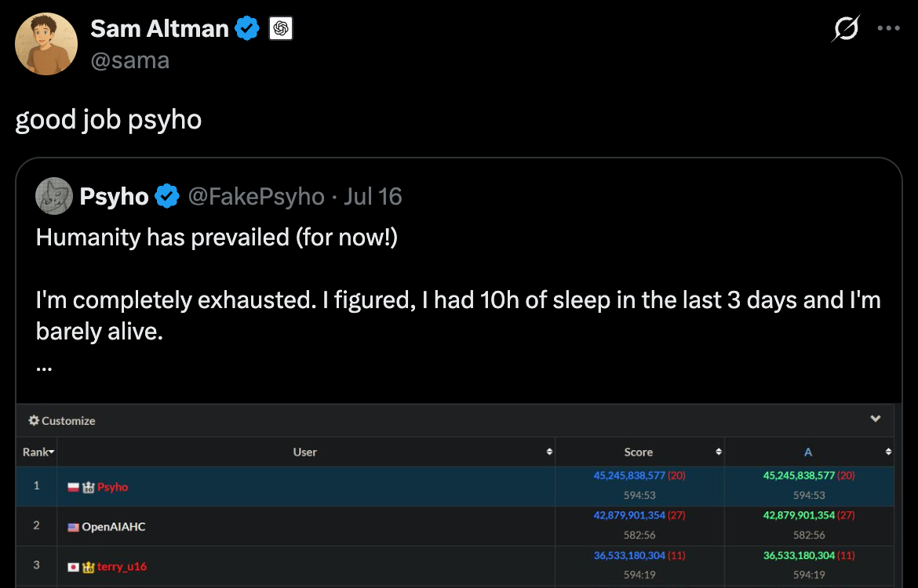This screenshot has height=588, width=918.
Task: Click the Jul 16 timestamp of quoted tweet
Action: [x=373, y=196]
